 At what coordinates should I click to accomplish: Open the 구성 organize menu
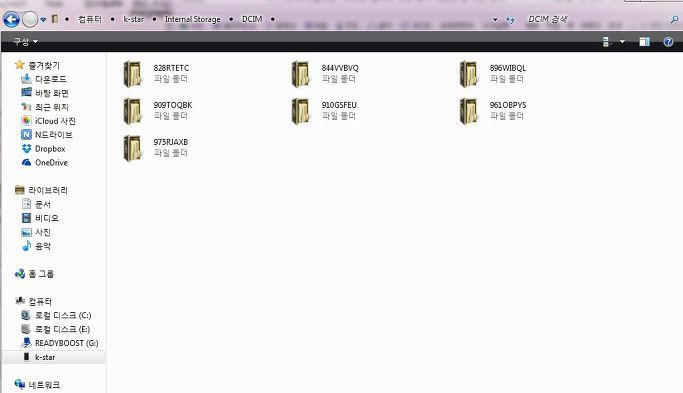point(25,41)
